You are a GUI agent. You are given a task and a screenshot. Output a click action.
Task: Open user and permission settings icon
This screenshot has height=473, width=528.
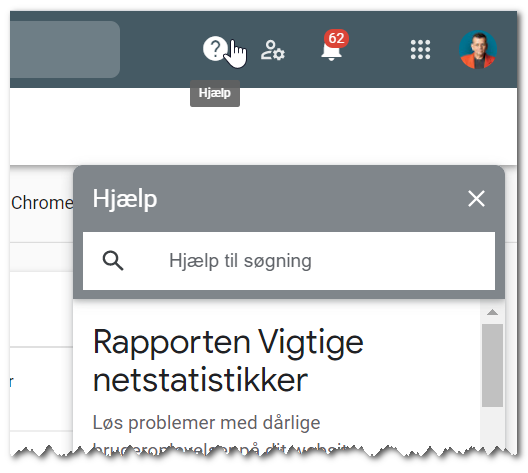[x=273, y=50]
